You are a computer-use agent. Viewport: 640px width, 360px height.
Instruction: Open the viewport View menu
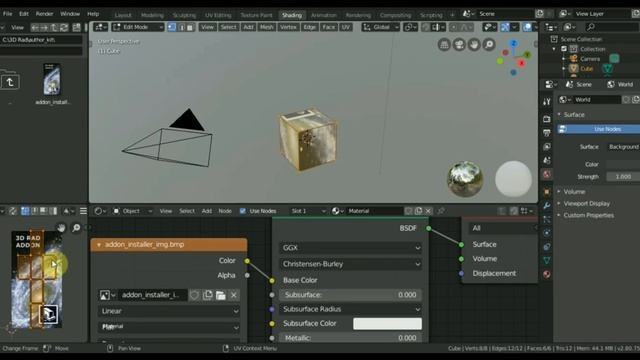[x=207, y=27]
